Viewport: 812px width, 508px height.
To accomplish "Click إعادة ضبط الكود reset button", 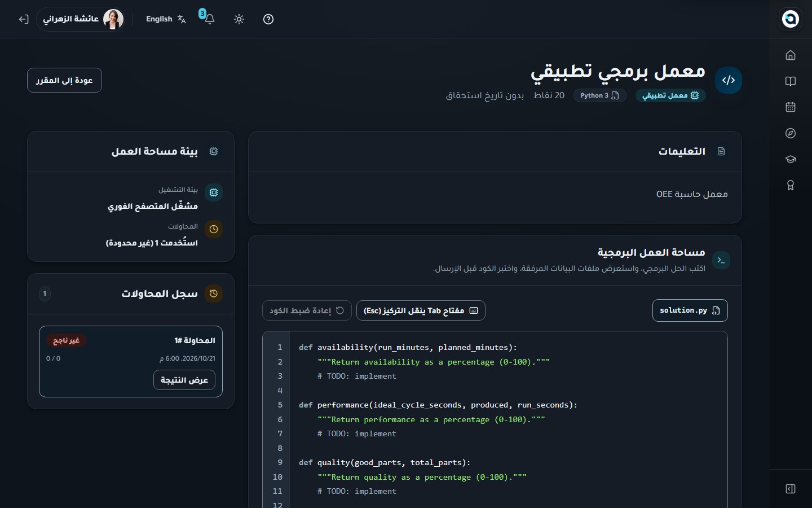I will (x=307, y=310).
